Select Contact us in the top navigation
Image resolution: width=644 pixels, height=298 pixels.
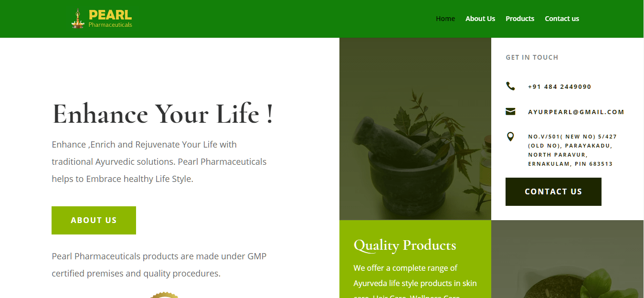click(562, 19)
